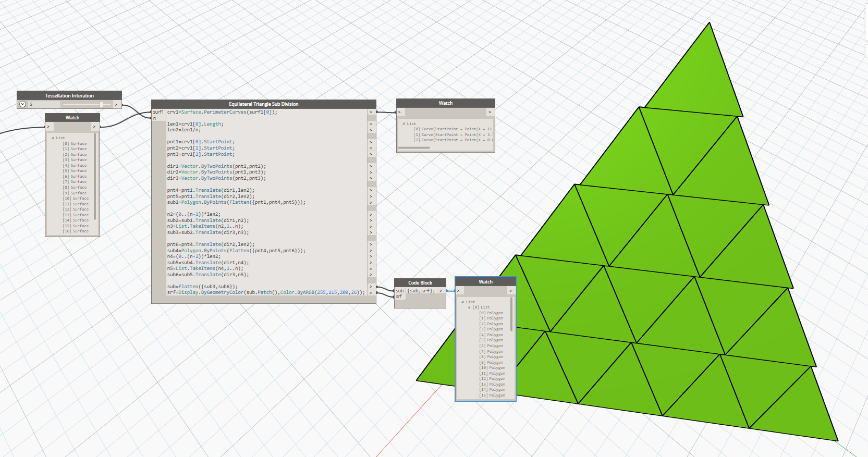Click the output port beside the n2 line
This screenshot has width=868, height=457.
pyautogui.click(x=371, y=214)
